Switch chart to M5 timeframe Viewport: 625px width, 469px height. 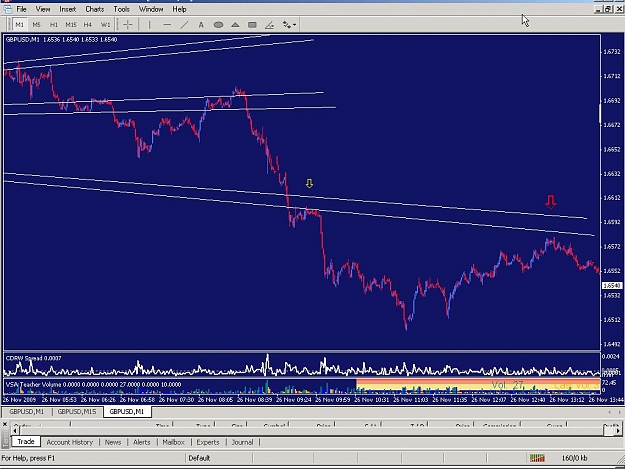pyautogui.click(x=37, y=25)
